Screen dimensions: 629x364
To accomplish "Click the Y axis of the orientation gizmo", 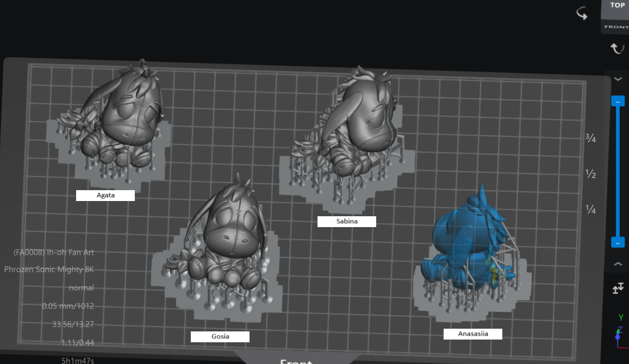I will point(621,318).
